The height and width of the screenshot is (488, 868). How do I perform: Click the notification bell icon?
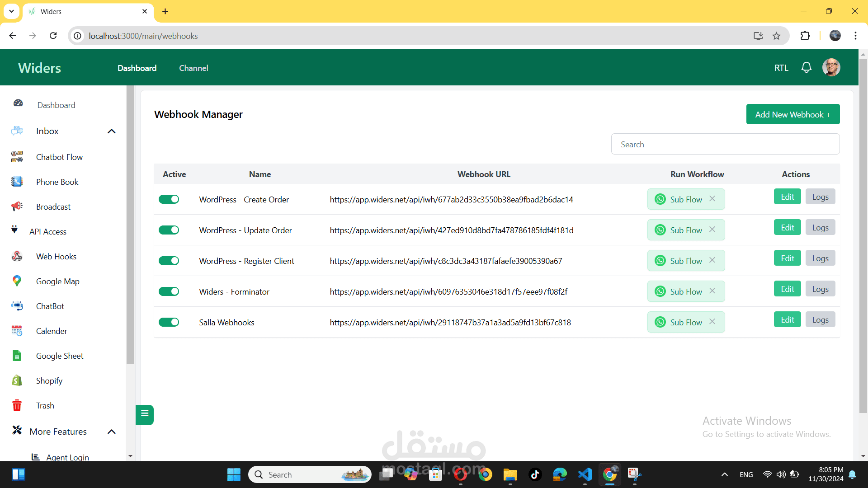coord(806,68)
